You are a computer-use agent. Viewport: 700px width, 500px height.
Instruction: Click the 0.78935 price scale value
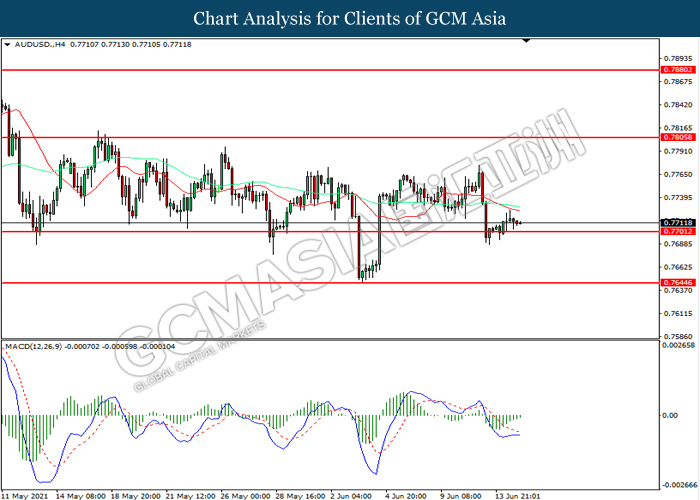[679, 58]
